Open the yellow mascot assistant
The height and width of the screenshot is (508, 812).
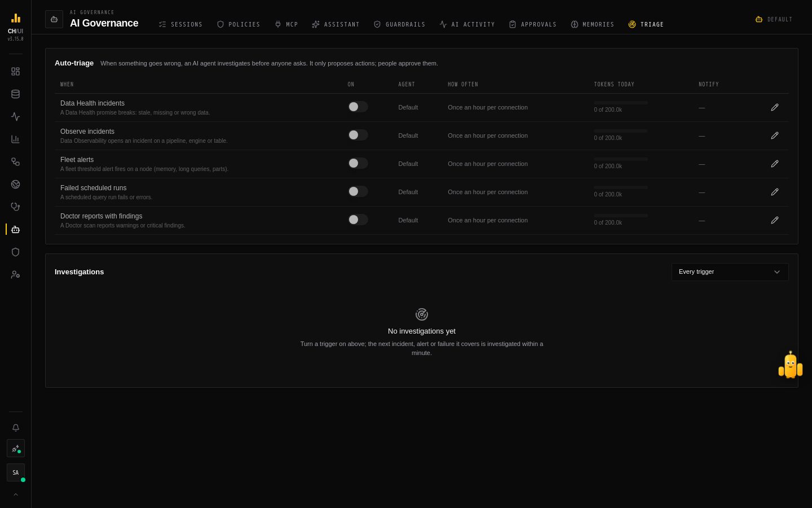tap(791, 365)
